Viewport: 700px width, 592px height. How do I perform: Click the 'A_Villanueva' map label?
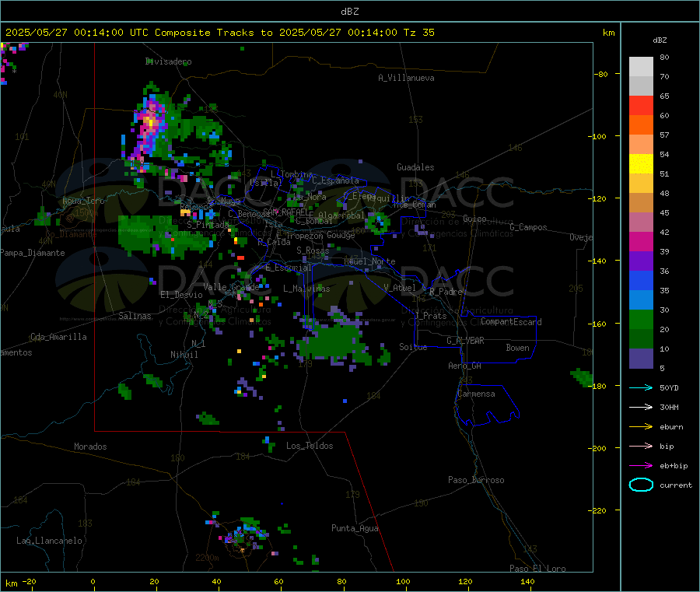click(406, 78)
